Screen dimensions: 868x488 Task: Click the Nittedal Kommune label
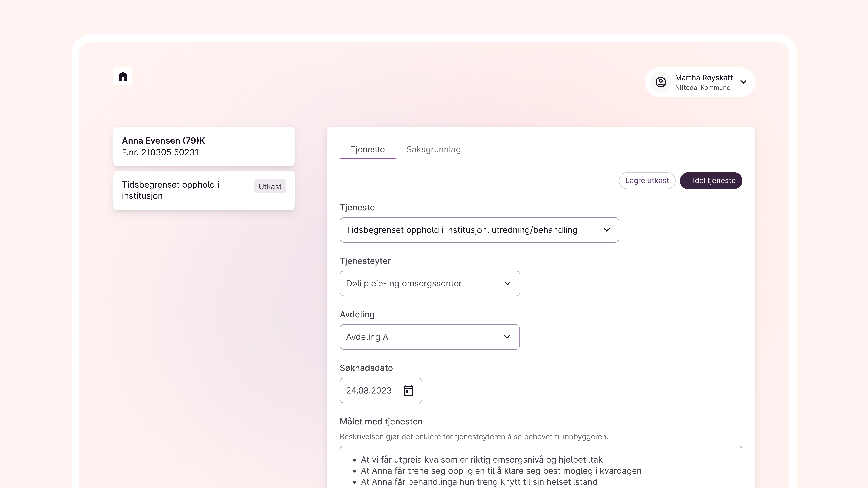click(x=702, y=88)
